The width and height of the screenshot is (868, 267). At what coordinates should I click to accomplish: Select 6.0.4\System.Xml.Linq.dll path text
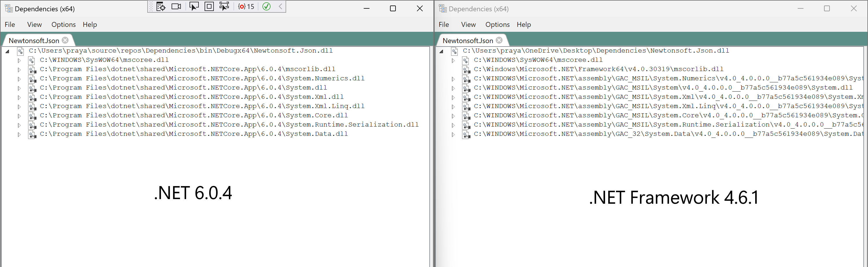(x=202, y=106)
